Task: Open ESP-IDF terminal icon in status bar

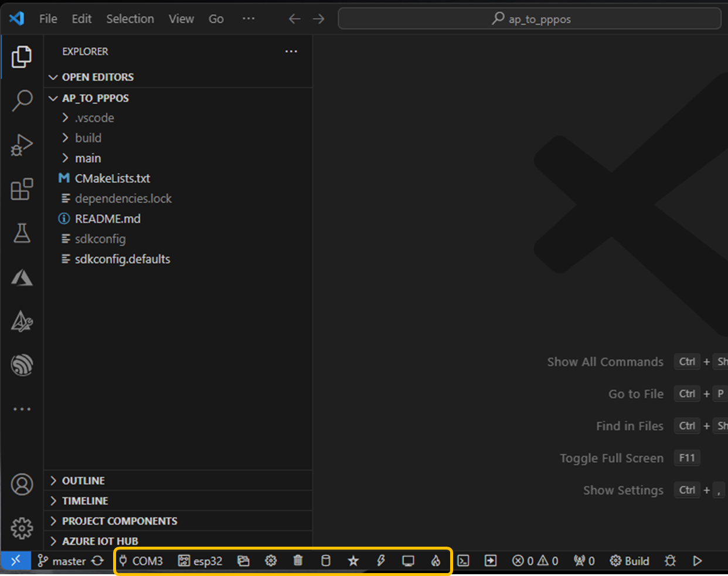Action: (x=463, y=561)
